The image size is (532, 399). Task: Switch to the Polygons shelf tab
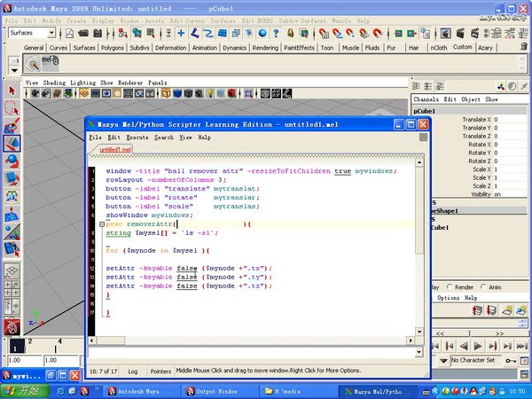click(113, 48)
